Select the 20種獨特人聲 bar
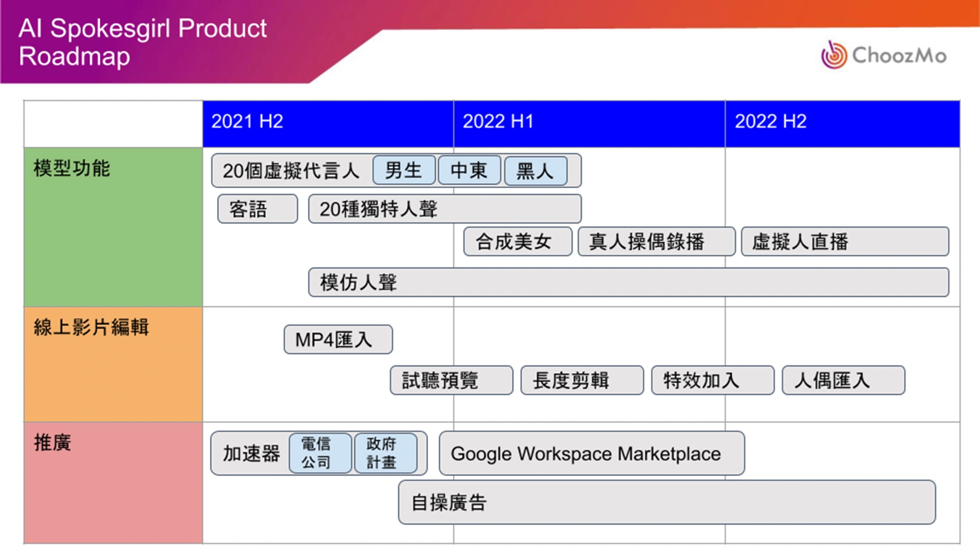This screenshot has height=551, width=980. (444, 209)
